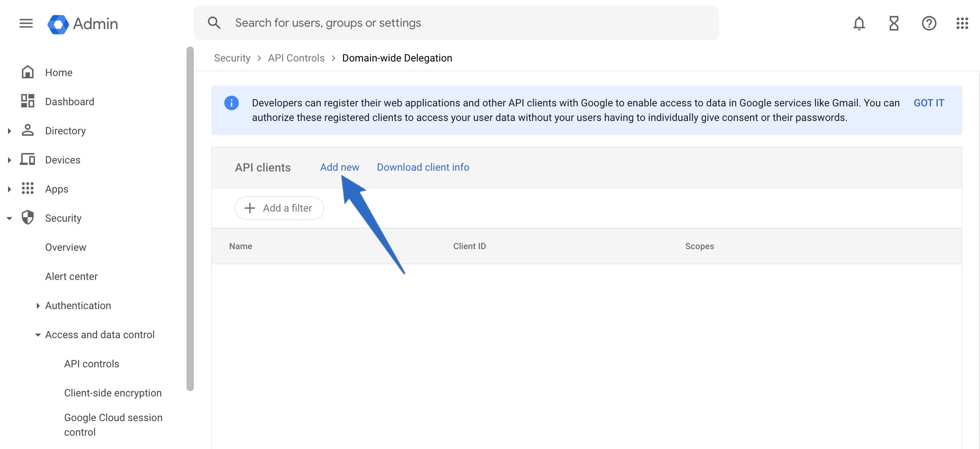Collapse the Security section arrow

[9, 218]
